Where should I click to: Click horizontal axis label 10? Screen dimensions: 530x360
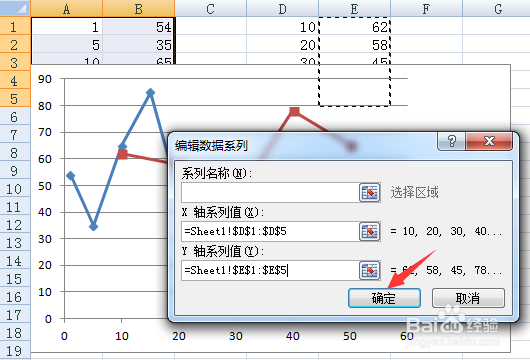tap(122, 336)
